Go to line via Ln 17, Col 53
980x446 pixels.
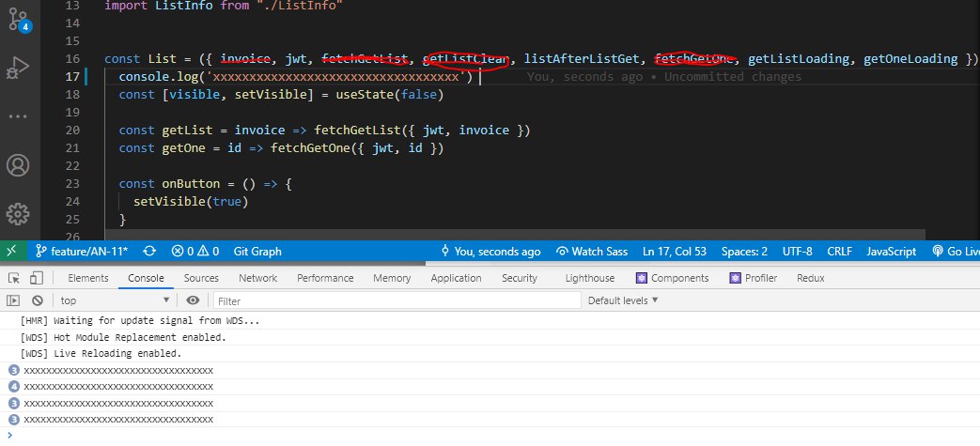click(675, 251)
